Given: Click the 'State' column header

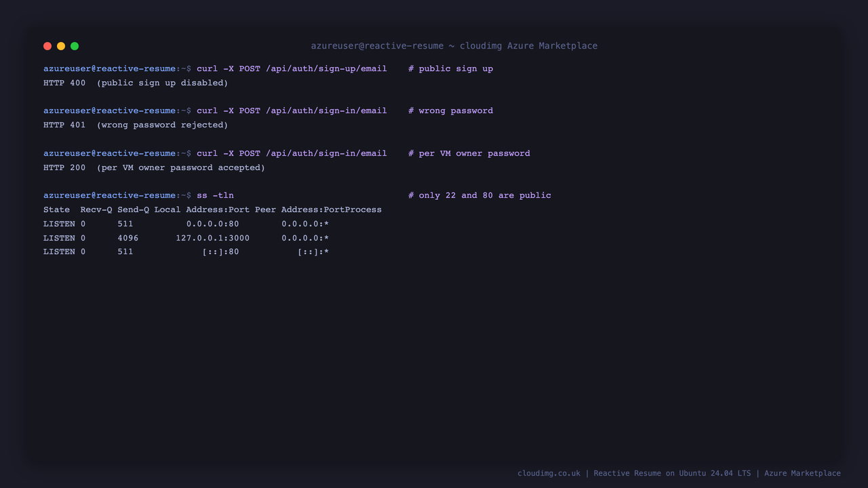Looking at the screenshot, I should point(56,209).
